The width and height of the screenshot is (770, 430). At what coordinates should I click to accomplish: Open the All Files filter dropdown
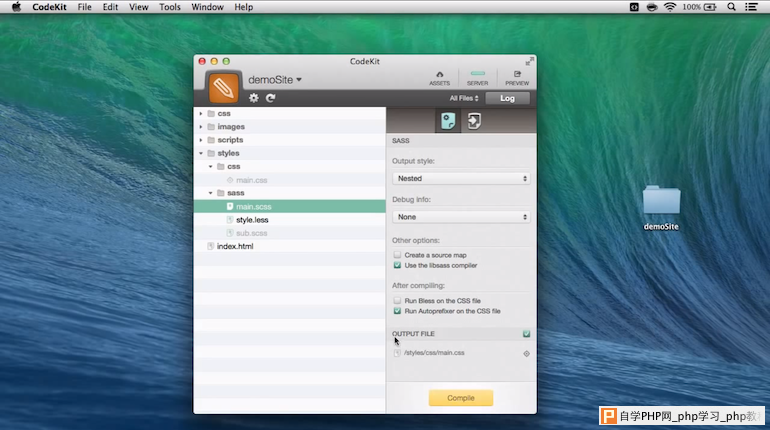[464, 98]
